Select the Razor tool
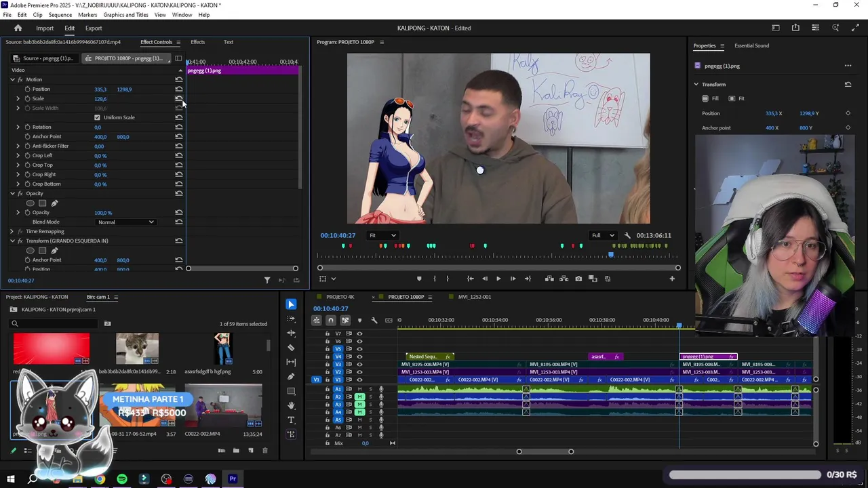This screenshot has width=868, height=488. [291, 348]
